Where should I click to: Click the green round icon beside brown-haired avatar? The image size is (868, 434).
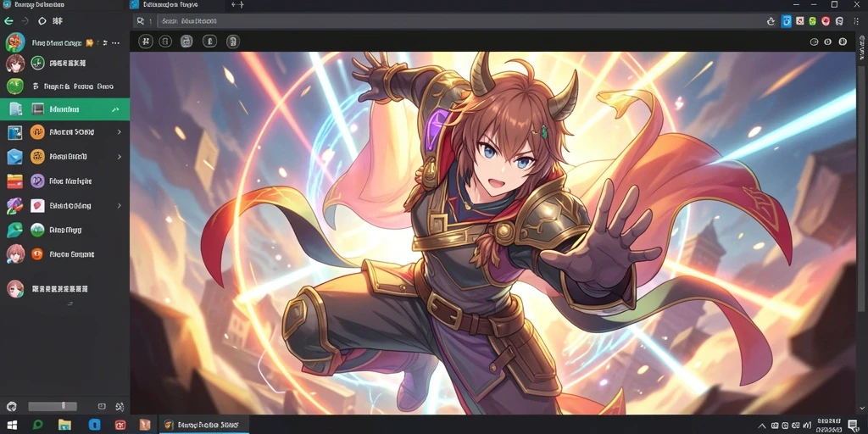coord(37,63)
